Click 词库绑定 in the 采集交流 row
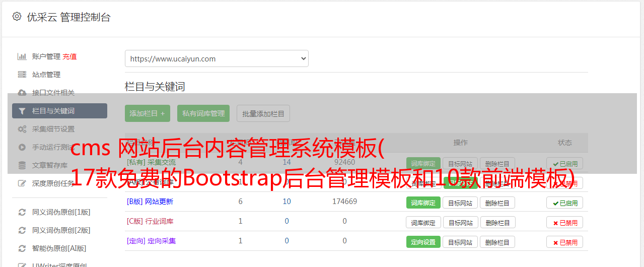Image resolution: width=644 pixels, height=267 pixels. coord(423,164)
